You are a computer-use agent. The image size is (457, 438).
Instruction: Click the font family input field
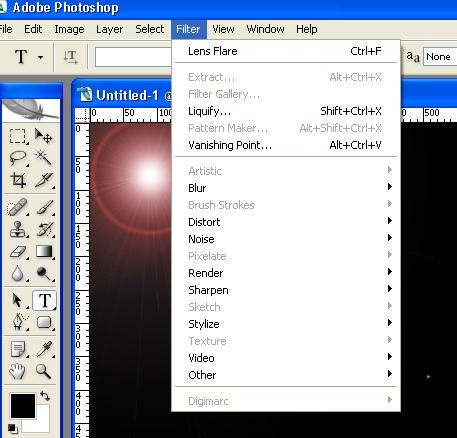(x=133, y=57)
